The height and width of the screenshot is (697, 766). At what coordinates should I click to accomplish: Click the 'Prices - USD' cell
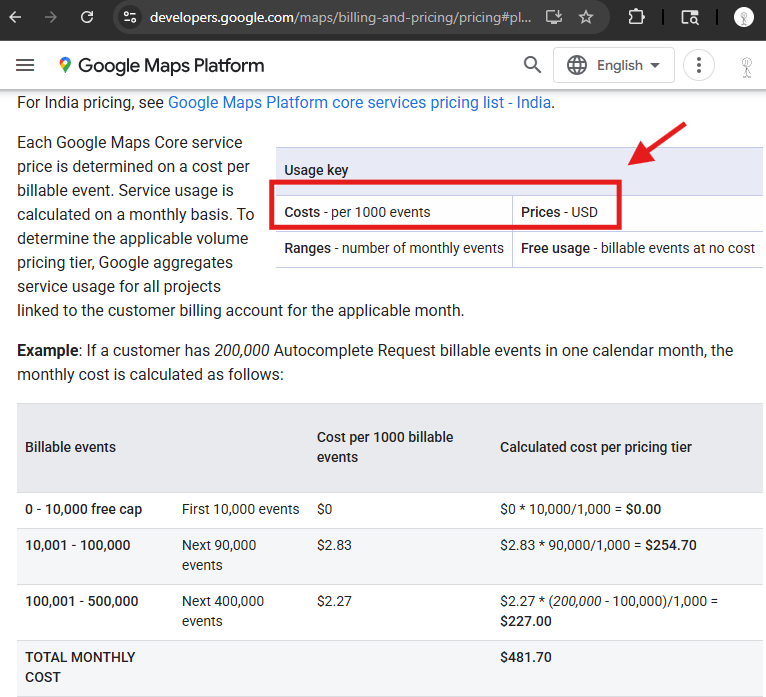pyautogui.click(x=638, y=212)
